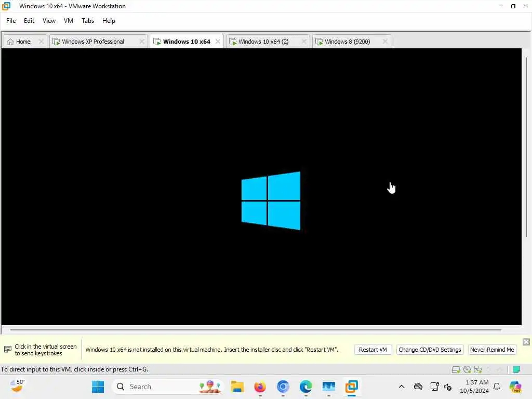
Task: Open the Help menu
Action: (109, 21)
